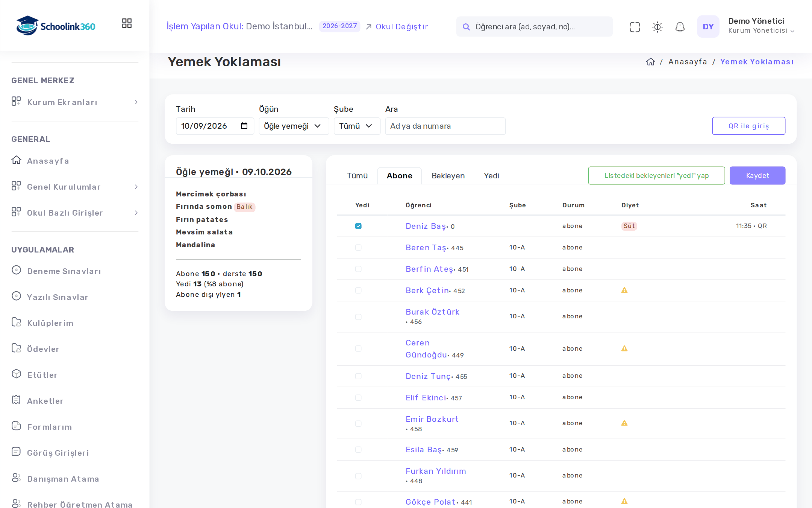Switch to the Yedi tab
Viewport: 812px width, 508px height.
pyautogui.click(x=491, y=176)
